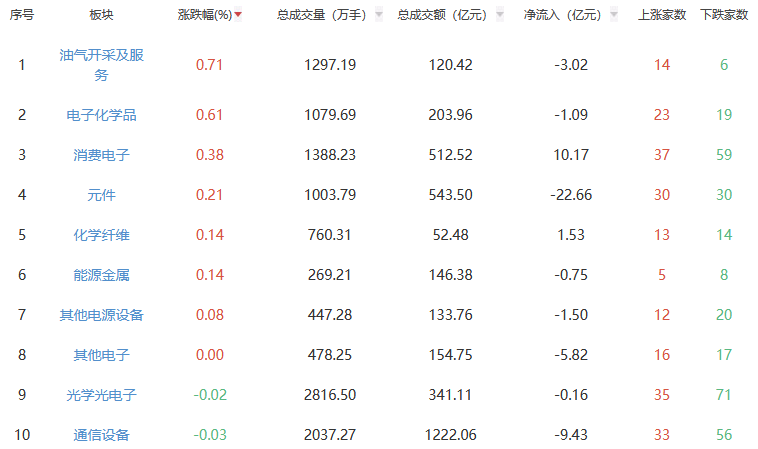Open the 化学纤维 sector page
The image size is (758, 449).
(x=101, y=235)
